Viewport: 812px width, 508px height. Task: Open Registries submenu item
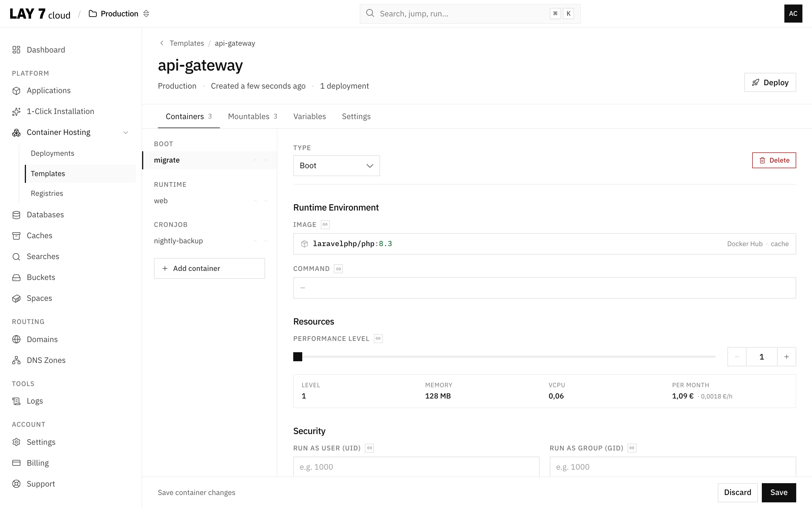pyautogui.click(x=47, y=193)
